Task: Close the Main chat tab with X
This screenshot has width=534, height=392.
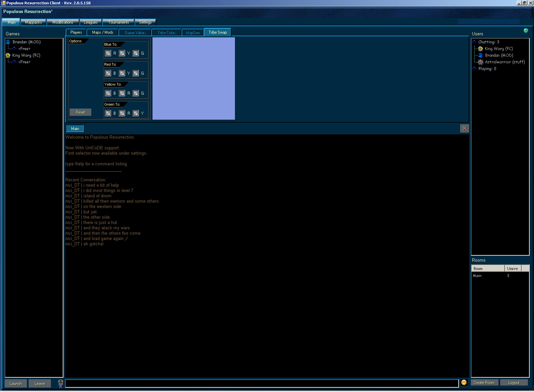Action: (x=465, y=128)
